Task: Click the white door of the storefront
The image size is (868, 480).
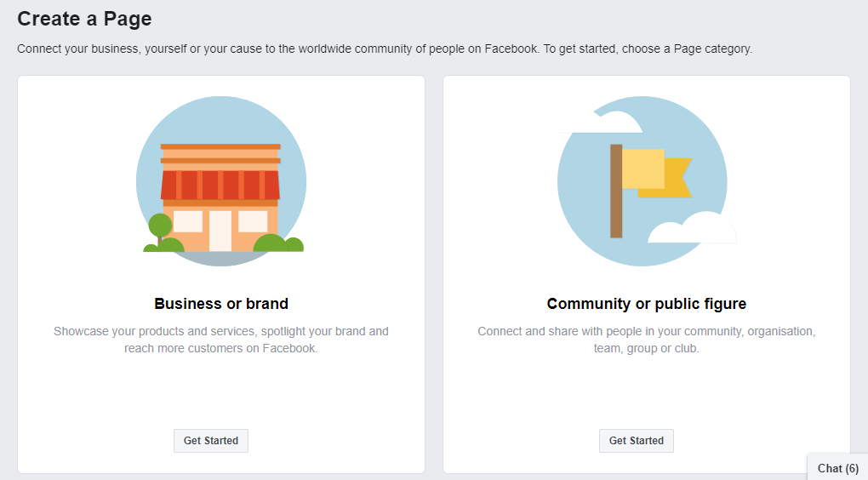Action: pyautogui.click(x=220, y=231)
